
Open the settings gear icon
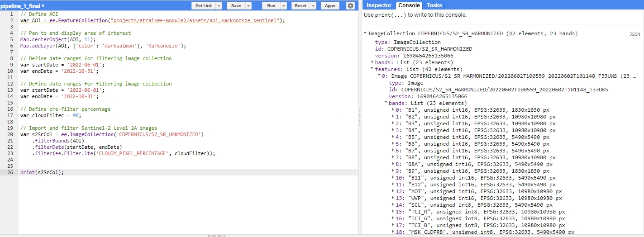pos(350,6)
